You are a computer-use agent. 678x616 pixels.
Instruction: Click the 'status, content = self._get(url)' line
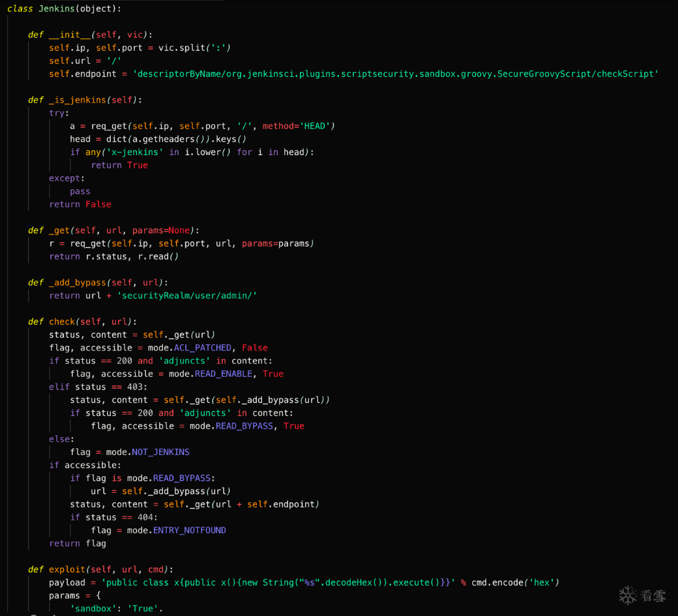[x=132, y=334]
